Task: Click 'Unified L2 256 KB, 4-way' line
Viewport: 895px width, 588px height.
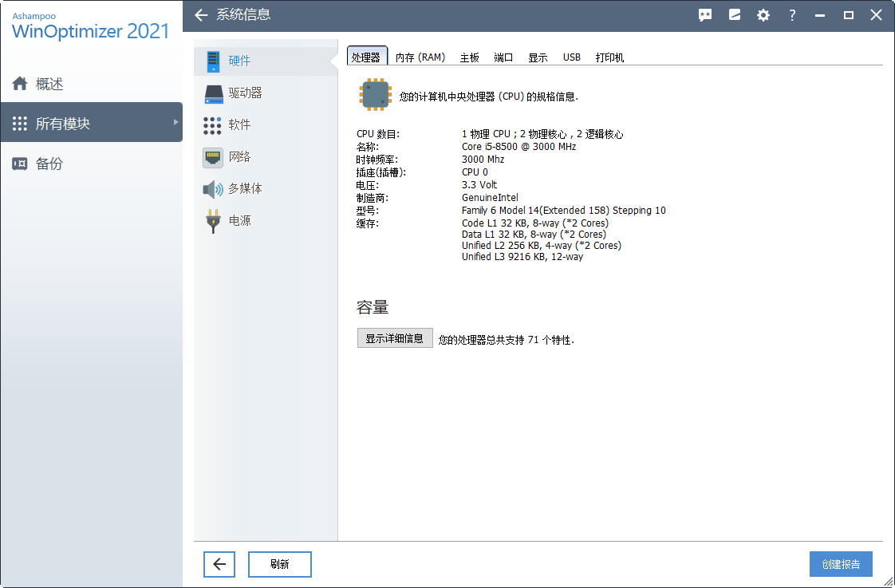Action: [541, 246]
